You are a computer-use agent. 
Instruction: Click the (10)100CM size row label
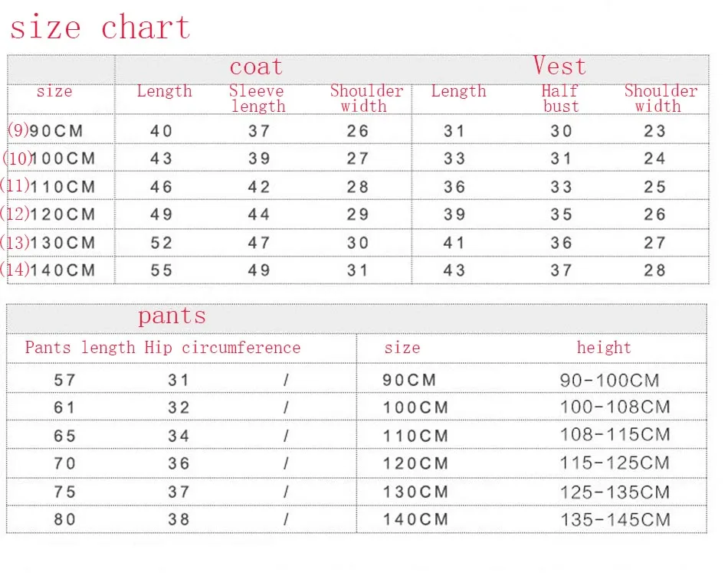click(49, 159)
